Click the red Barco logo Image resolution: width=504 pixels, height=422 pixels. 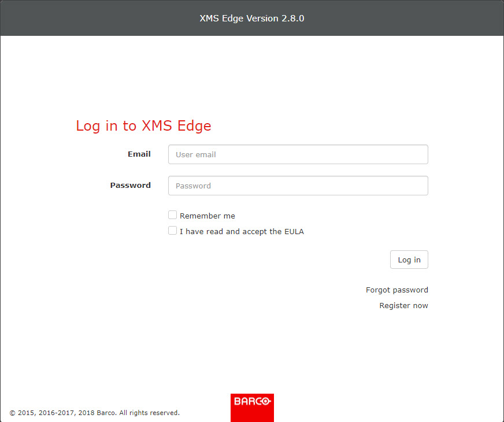coord(252,408)
